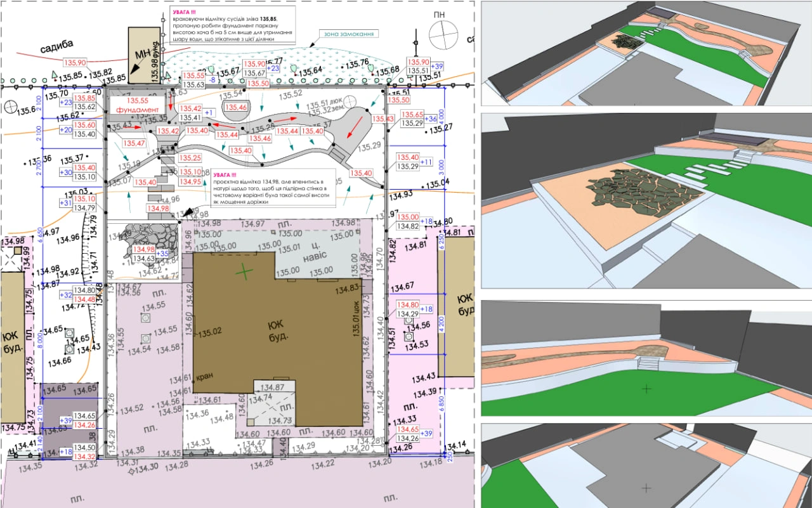Click the green cross marker inside the house
Image resolution: width=812 pixels, height=508 pixels.
(244, 272)
